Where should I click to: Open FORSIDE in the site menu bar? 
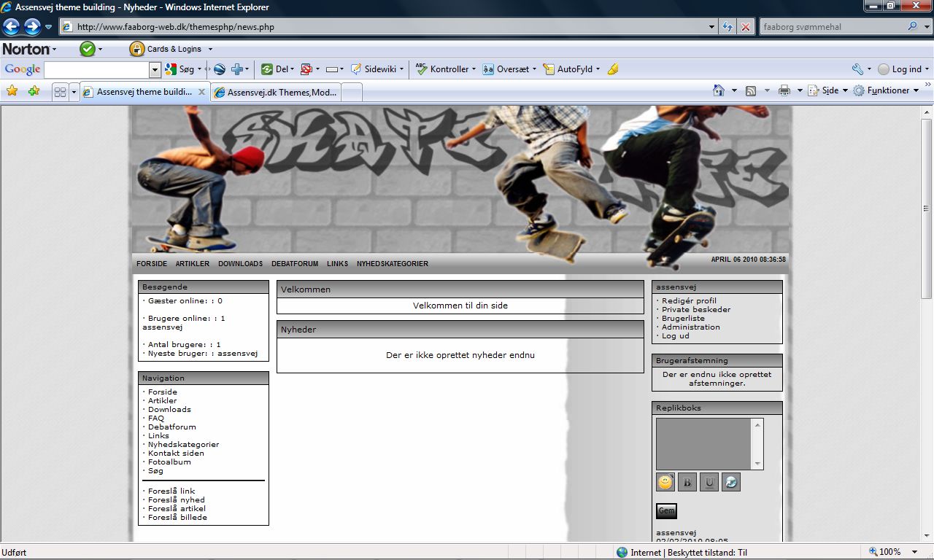[152, 264]
